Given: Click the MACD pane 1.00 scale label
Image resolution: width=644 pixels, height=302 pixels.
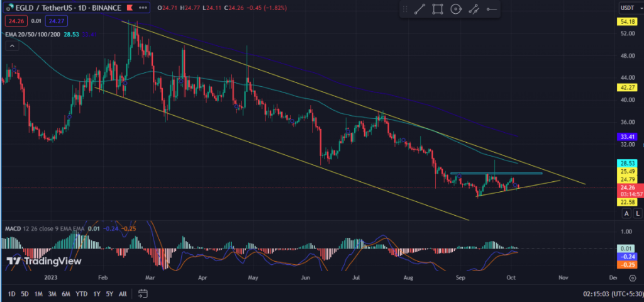Looking at the screenshot, I should pyautogui.click(x=626, y=232).
